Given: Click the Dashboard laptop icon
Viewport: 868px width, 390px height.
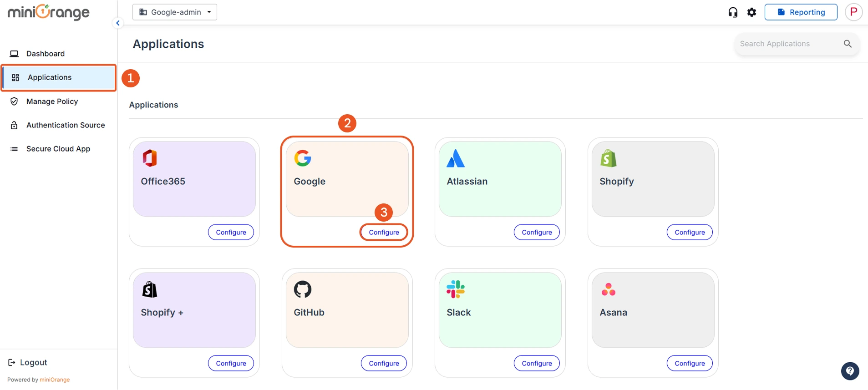Looking at the screenshot, I should 14,54.
